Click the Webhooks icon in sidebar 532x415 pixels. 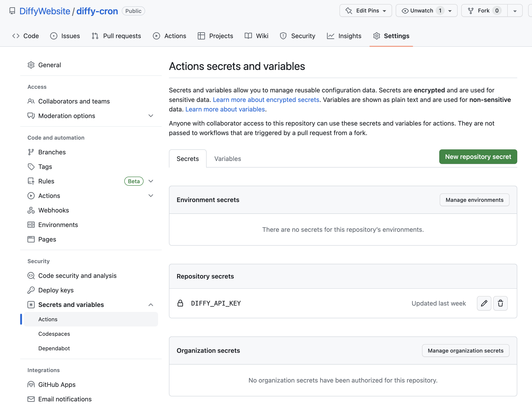[x=31, y=210]
